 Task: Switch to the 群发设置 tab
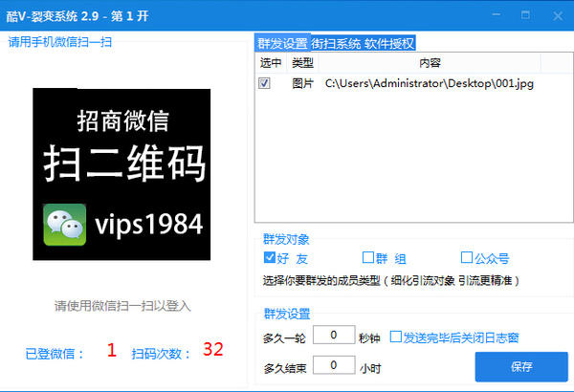pyautogui.click(x=282, y=44)
